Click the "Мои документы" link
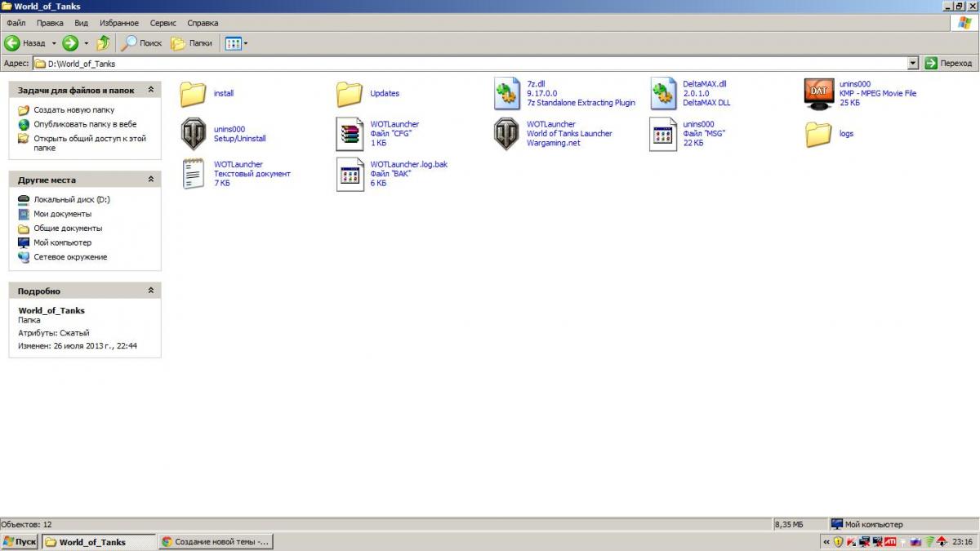This screenshot has width=980, height=551. (62, 214)
